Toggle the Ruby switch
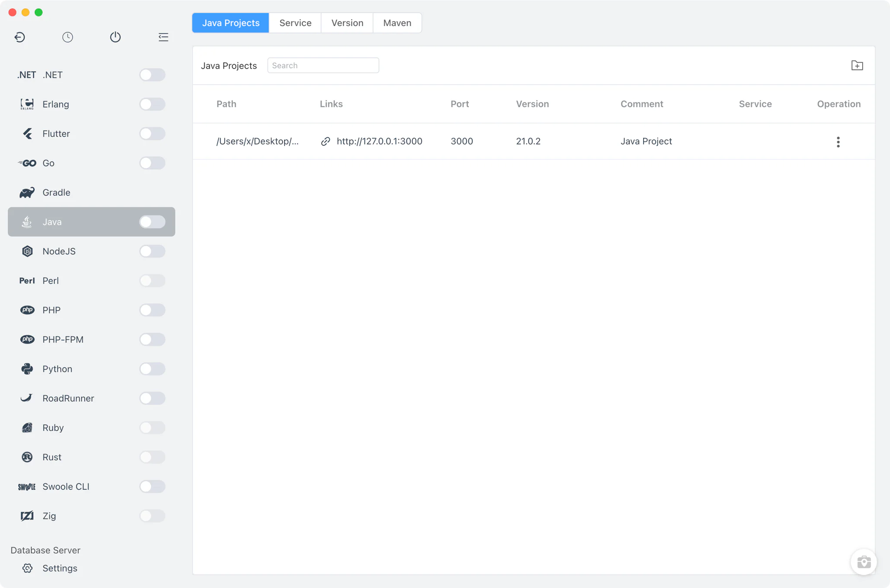This screenshot has width=890, height=588. point(152,428)
